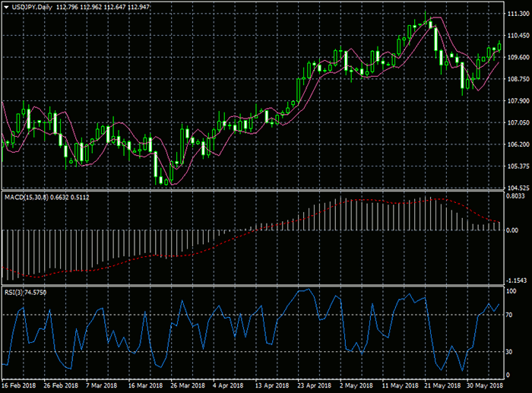The width and height of the screenshot is (532, 393).
Task: Click the 16 Feb 2018 date label
Action: tap(18, 387)
